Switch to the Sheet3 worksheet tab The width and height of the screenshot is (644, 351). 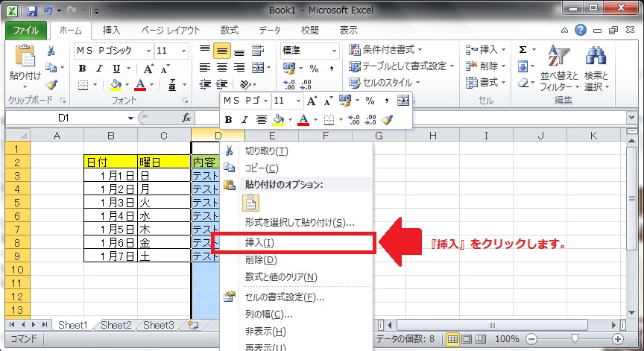(x=159, y=325)
